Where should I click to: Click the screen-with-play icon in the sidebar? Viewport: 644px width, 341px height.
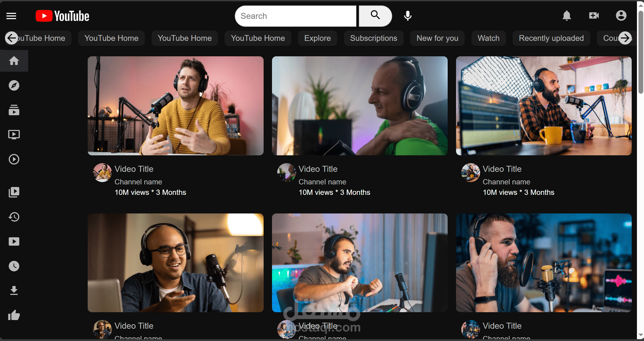click(14, 135)
